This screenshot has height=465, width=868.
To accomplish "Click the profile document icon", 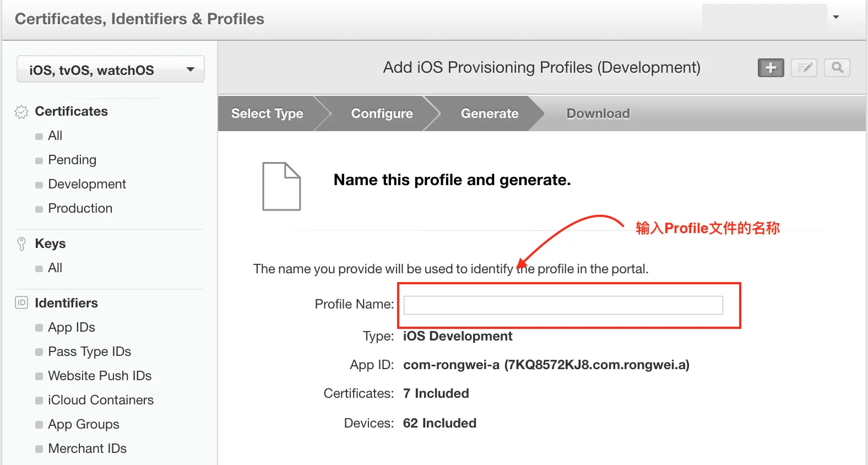I will (x=281, y=186).
